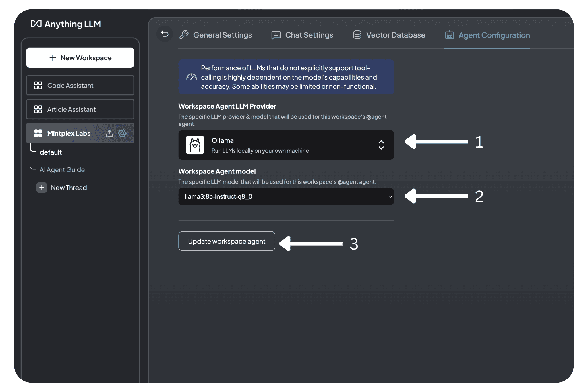Click the back arrow icon

coord(165,34)
